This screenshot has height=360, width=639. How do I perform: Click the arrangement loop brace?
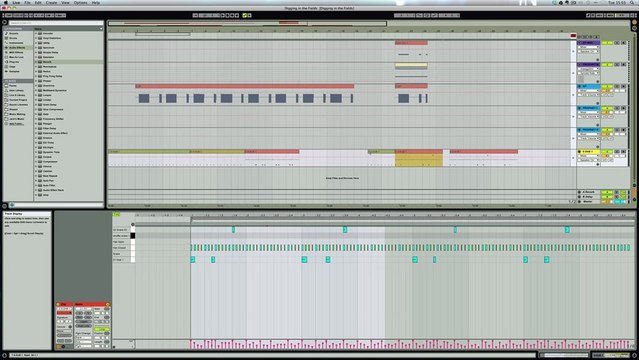162,34
